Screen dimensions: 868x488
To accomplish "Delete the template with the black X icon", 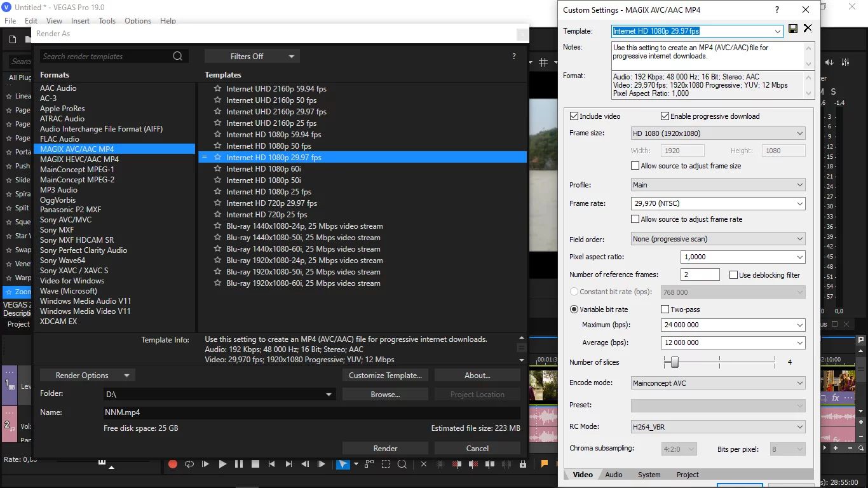I will 808,29.
